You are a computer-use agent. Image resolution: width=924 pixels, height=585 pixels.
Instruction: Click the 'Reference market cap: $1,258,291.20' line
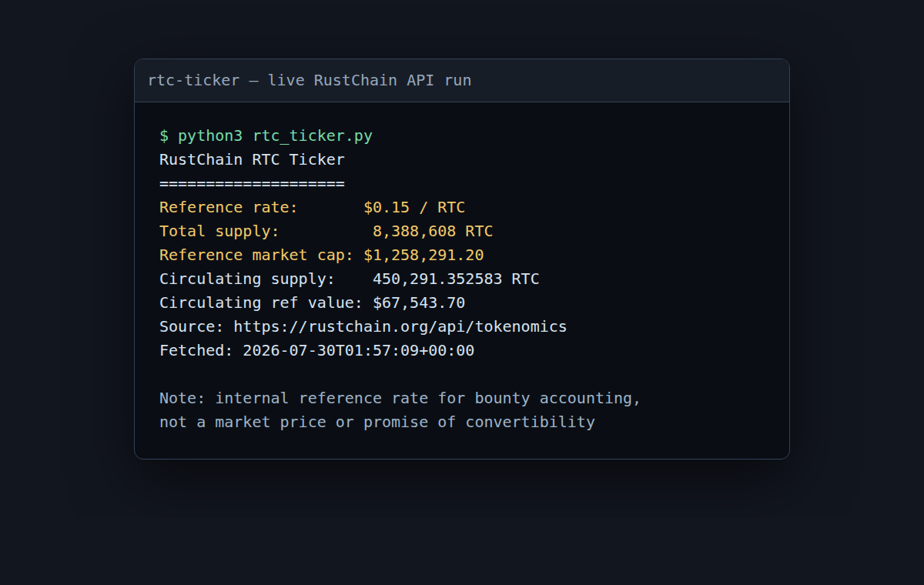coord(321,256)
